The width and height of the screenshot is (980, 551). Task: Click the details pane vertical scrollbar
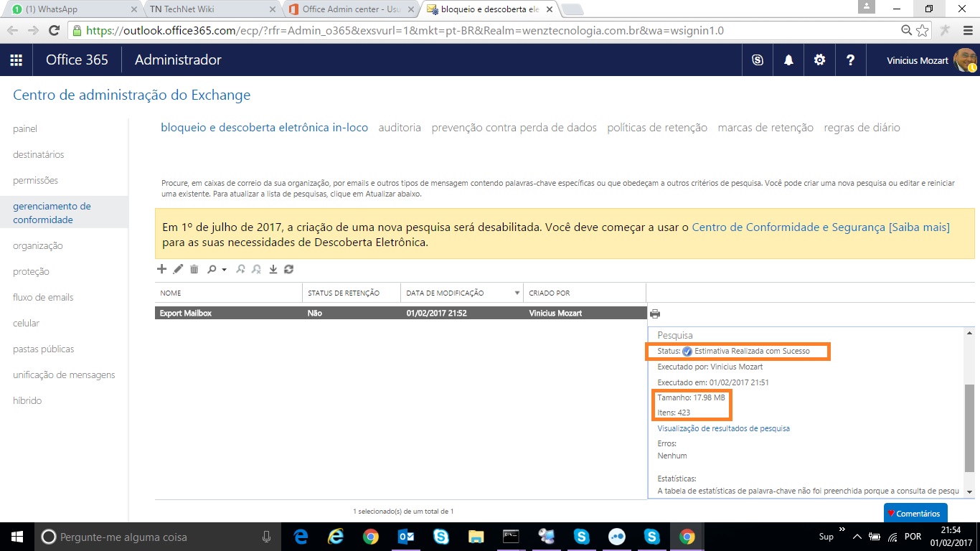(x=969, y=426)
